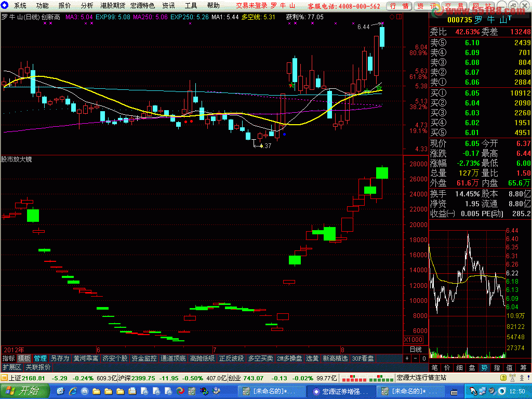
Task: Apply the 济安个股 template
Action: pos(115,358)
